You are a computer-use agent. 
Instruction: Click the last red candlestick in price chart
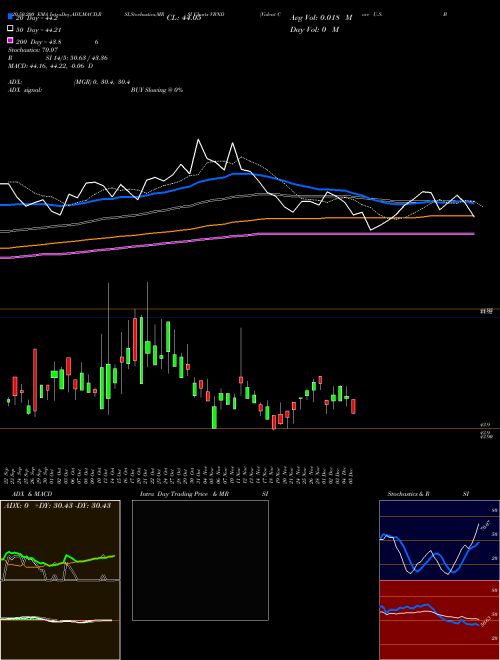[x=354, y=406]
